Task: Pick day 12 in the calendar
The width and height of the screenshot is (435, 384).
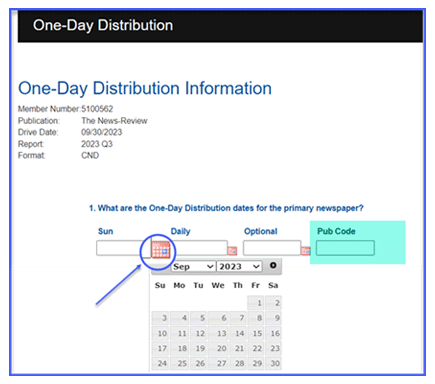Action: click(199, 333)
